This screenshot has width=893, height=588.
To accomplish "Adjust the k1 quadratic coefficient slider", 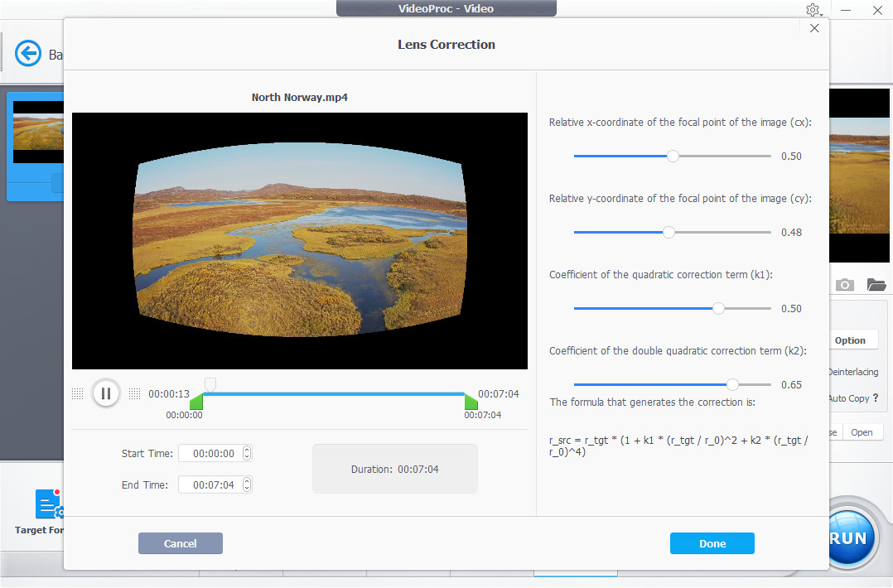I will tap(673, 309).
